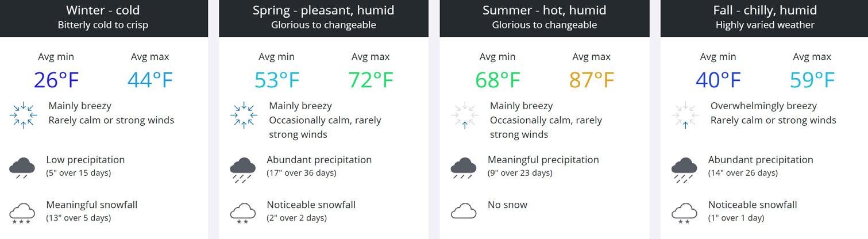The image size is (868, 239).
Task: Click the 26°F winter min temperature
Action: [56, 80]
